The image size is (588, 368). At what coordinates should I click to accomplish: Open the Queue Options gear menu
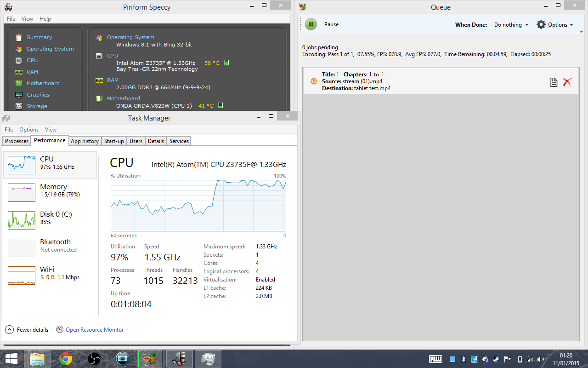[x=555, y=25]
